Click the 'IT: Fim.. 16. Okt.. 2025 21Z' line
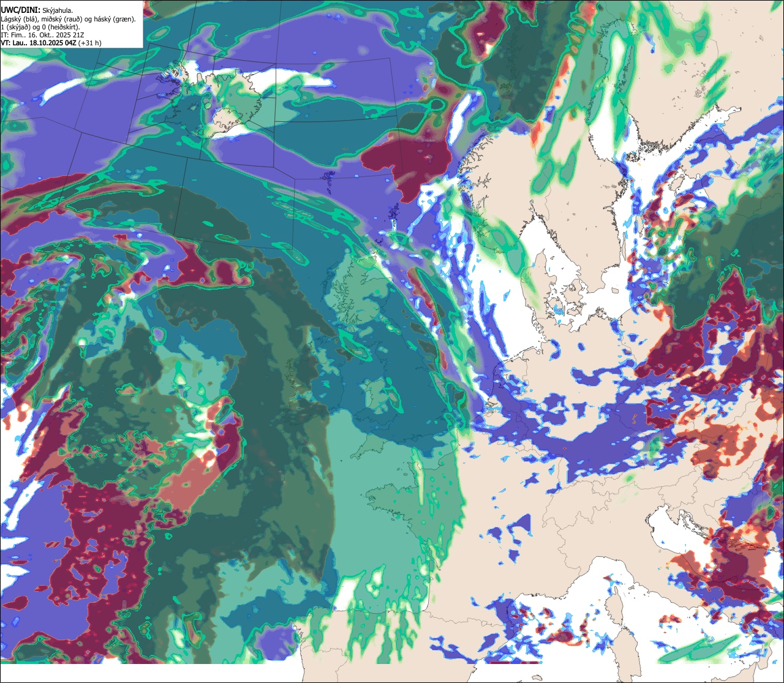The image size is (784, 683). tap(43, 35)
